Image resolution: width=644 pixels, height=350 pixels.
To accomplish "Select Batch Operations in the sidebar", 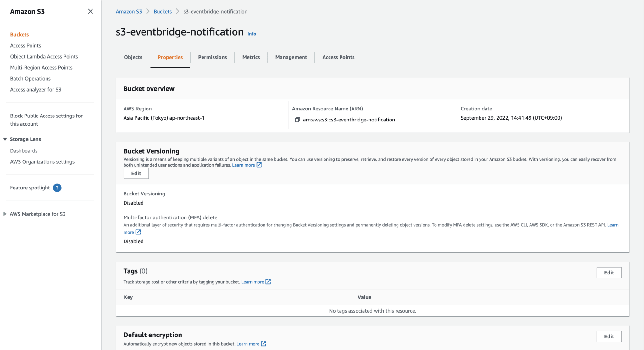I will [x=30, y=78].
